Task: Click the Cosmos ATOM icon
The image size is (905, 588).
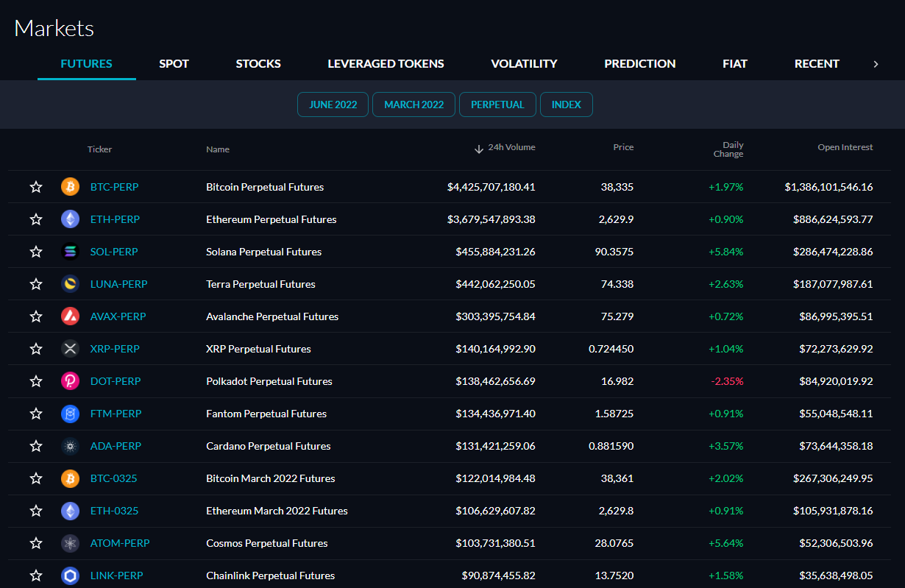Action: [70, 543]
